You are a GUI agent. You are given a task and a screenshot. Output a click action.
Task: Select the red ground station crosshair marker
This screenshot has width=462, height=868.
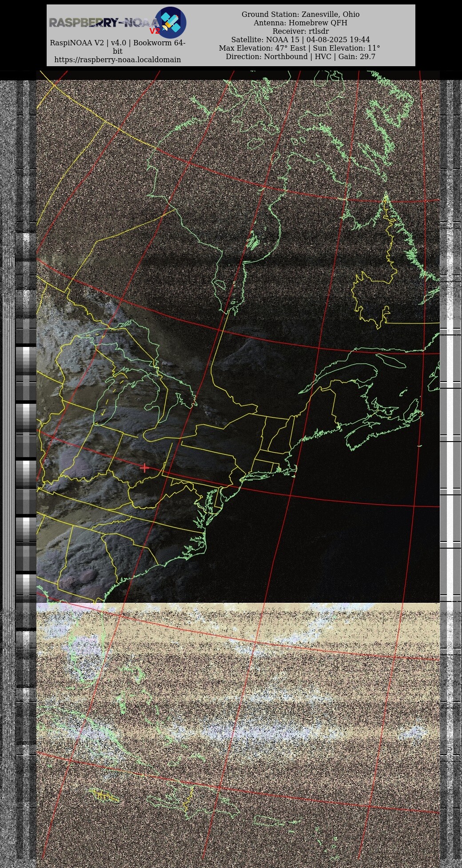click(144, 468)
